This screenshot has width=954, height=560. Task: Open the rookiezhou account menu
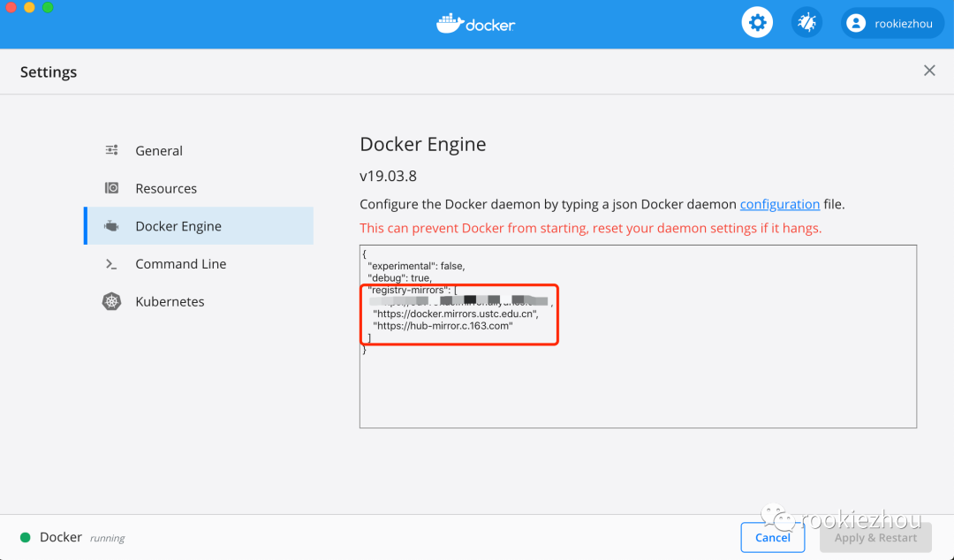903,24
